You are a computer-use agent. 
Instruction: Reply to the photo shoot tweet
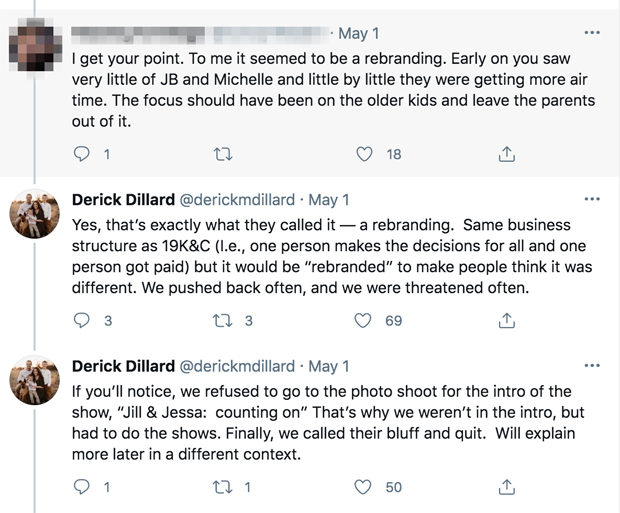[x=82, y=487]
